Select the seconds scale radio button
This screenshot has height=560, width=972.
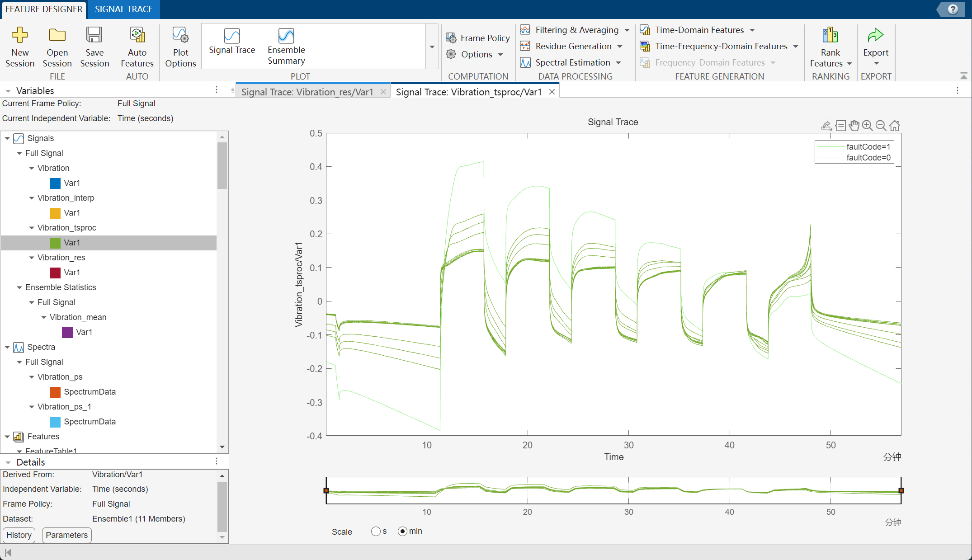pyautogui.click(x=376, y=531)
